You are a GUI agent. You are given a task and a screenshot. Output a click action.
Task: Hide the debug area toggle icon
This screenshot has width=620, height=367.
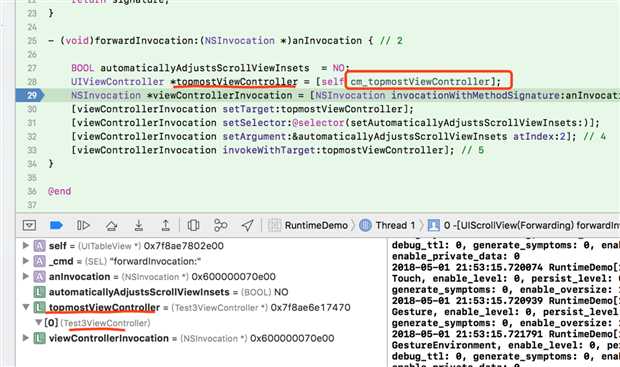coord(29,225)
